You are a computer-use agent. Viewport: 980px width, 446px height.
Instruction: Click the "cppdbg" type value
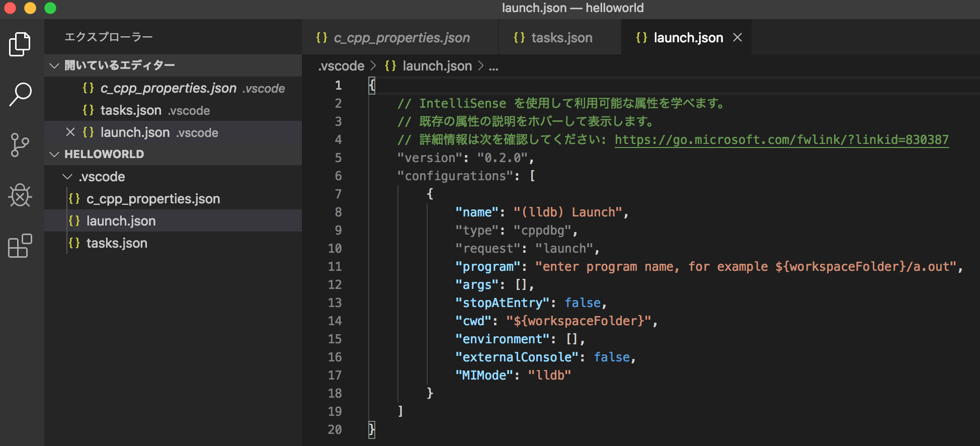tap(542, 230)
